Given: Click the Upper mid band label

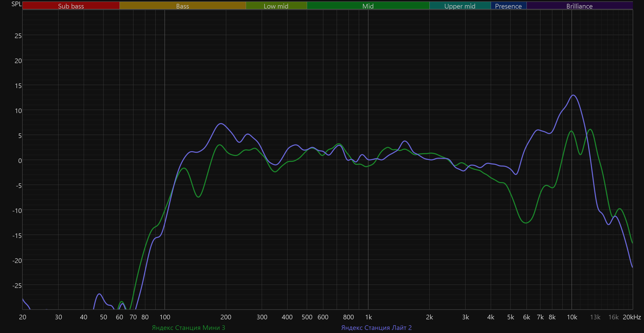Looking at the screenshot, I should 460,6.
